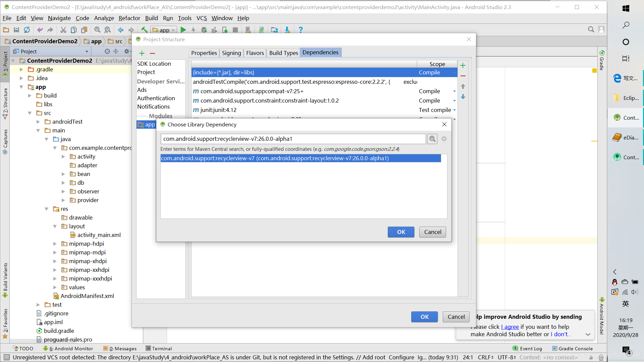The width and height of the screenshot is (644, 362).
Task: Expand the mipmap-hdpi folder
Action: point(55,244)
